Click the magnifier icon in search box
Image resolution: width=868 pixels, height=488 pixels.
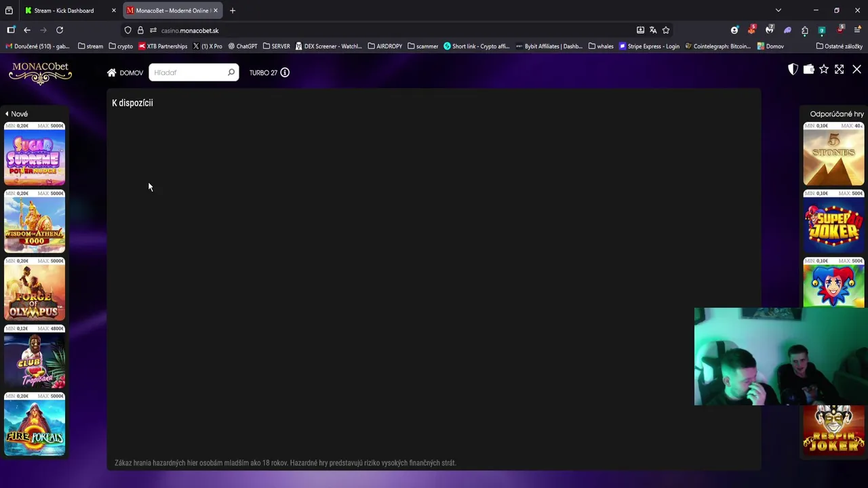pos(231,73)
